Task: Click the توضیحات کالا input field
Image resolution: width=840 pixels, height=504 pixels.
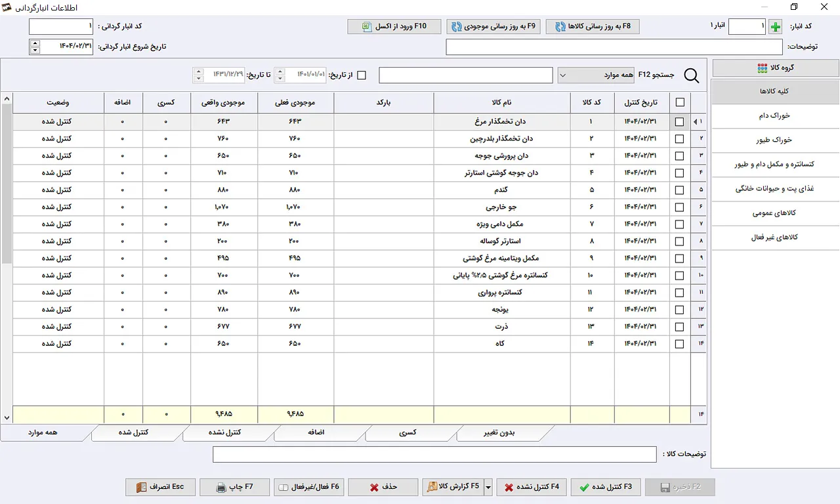Action: click(434, 455)
